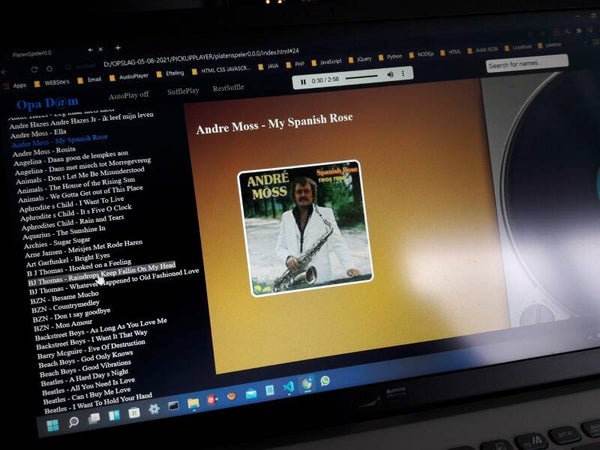Viewport: 600px width, 450px height.
Task: Play B J Thomas - Hooked on a Feeling
Action: [79, 267]
